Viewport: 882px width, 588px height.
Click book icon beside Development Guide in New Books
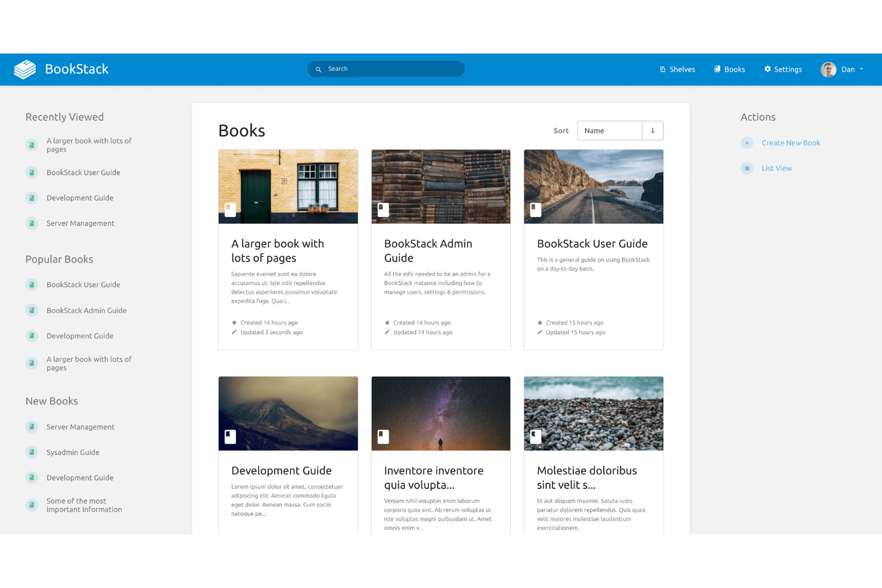32,478
